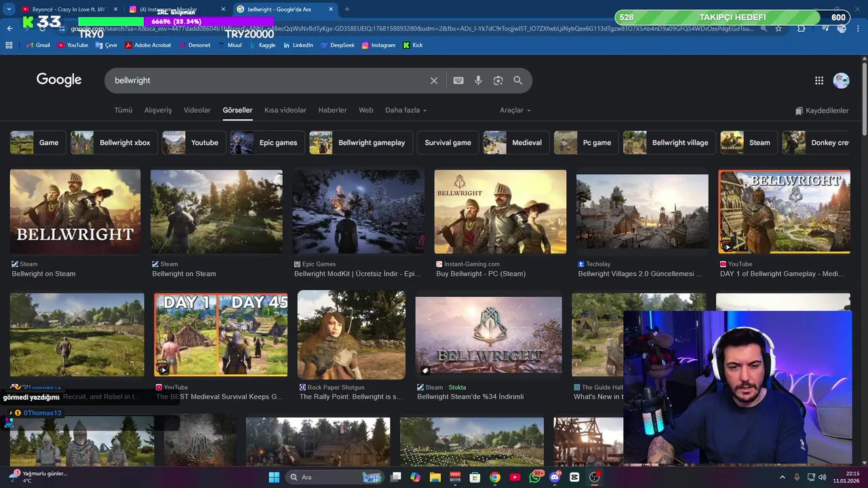Open the Kaydedilenler saved items link
Viewport: 868px width, 488px height.
[822, 110]
